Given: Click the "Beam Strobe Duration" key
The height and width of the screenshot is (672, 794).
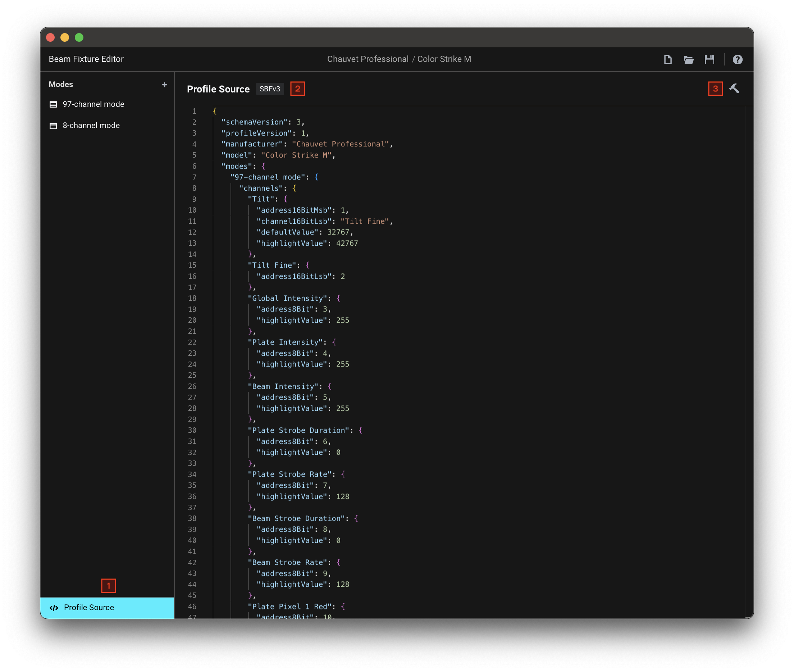Looking at the screenshot, I should (296, 519).
